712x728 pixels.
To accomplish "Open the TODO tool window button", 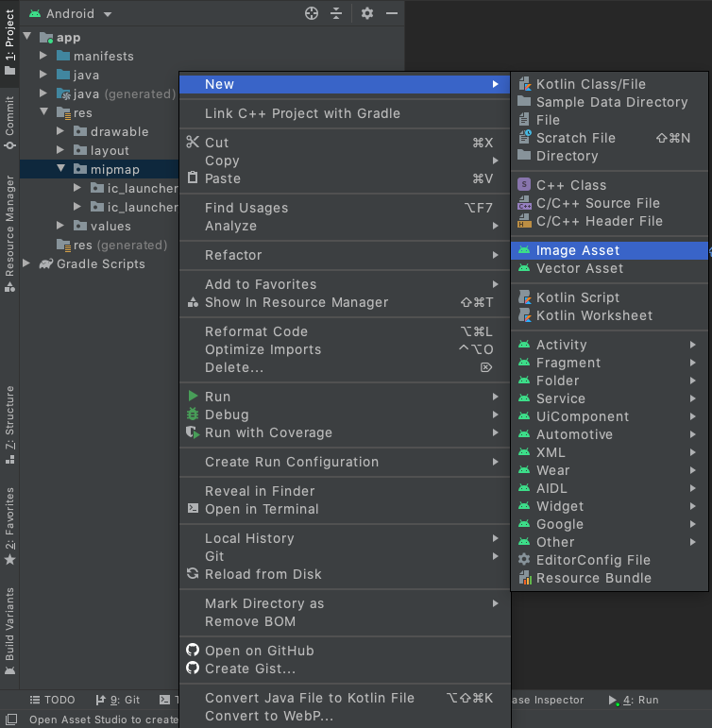I will (53, 700).
